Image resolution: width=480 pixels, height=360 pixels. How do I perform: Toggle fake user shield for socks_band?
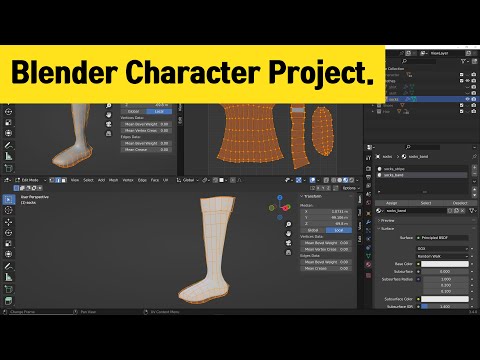coord(450,211)
